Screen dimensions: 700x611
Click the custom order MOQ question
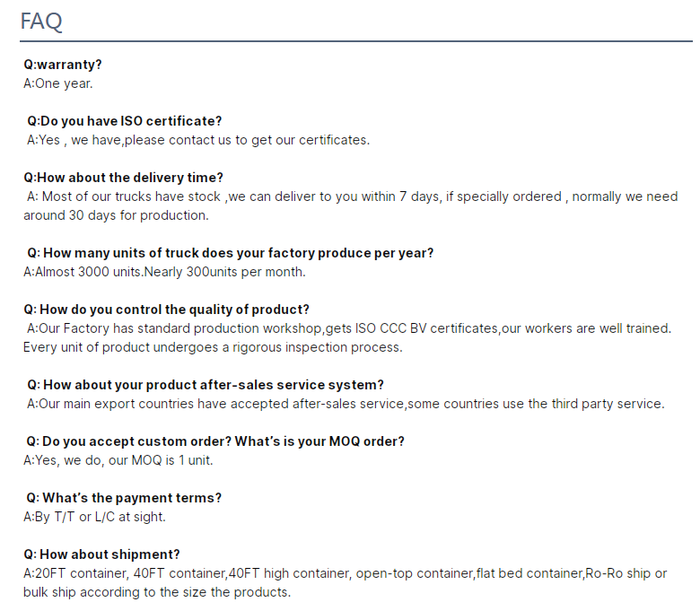point(215,441)
